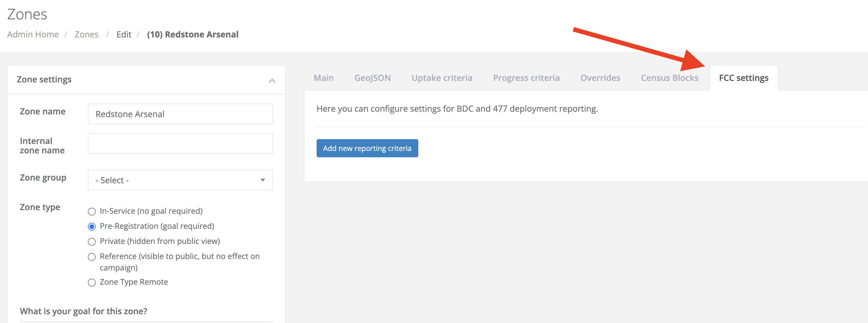Verify Pre-Registration (goal required) is selected

point(91,227)
